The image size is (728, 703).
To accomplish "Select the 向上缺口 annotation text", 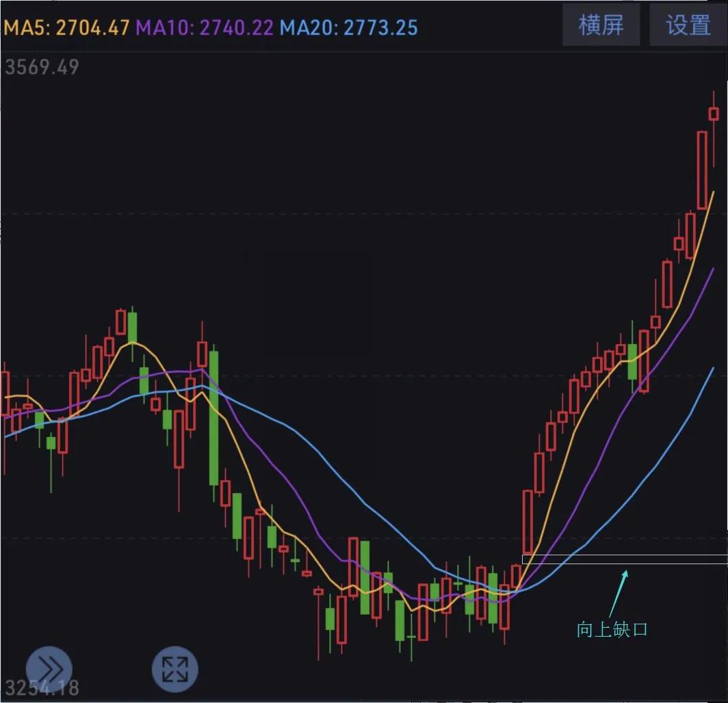I will pyautogui.click(x=612, y=629).
